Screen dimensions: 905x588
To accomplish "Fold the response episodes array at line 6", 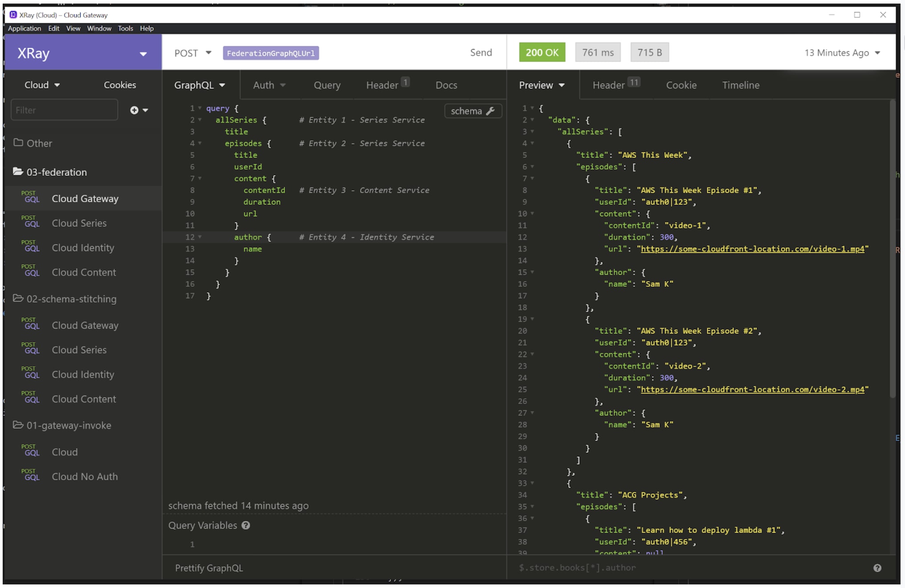I will point(532,167).
